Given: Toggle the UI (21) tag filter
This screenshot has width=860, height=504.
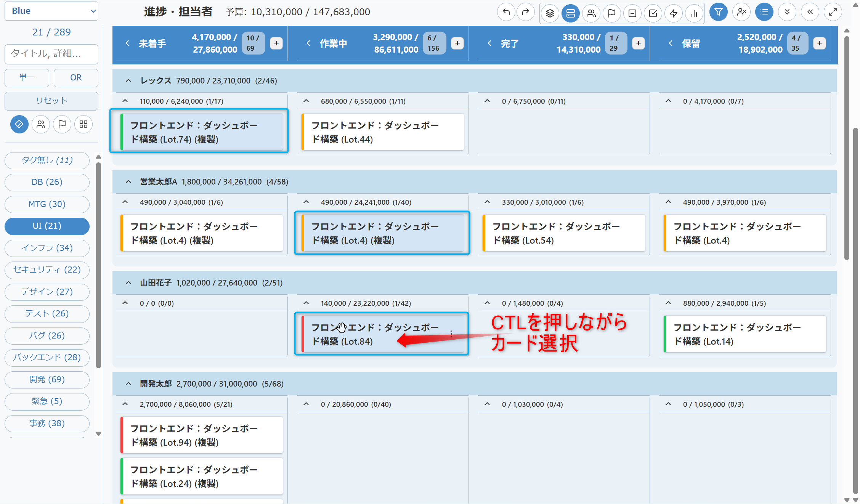Looking at the screenshot, I should (x=47, y=226).
